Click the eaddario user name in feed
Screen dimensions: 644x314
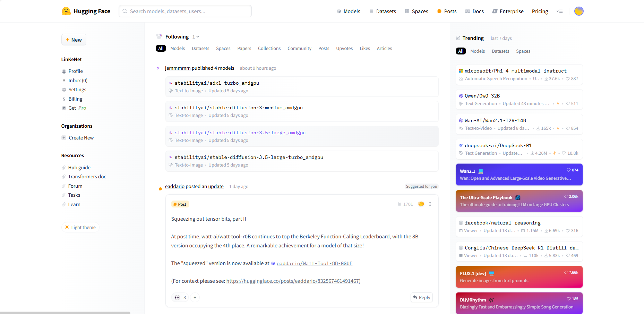pyautogui.click(x=174, y=186)
